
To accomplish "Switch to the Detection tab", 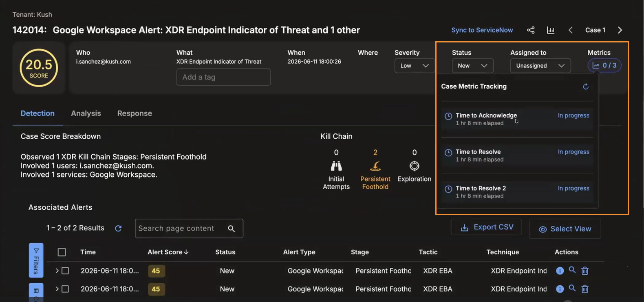I will pos(37,113).
